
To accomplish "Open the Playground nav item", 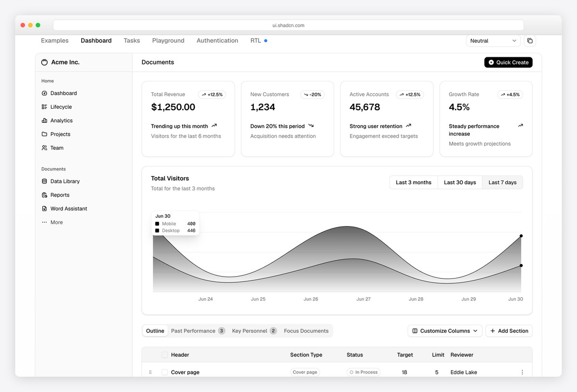I will (168, 41).
